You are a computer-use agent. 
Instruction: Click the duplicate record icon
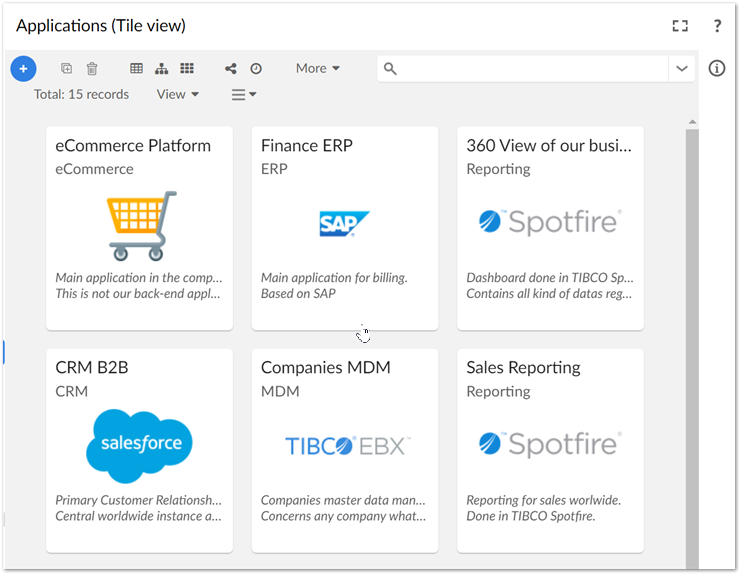tap(66, 69)
